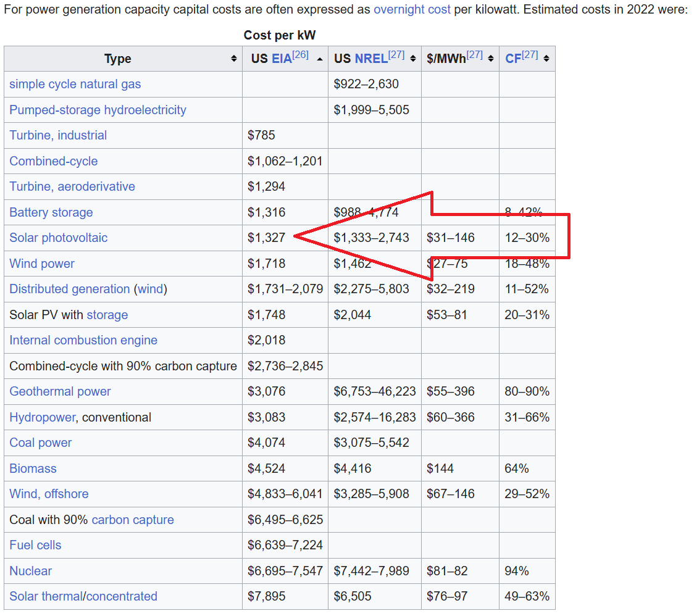Select the $6,639–7,224 cell
This screenshot has height=616, width=694.
click(x=285, y=545)
